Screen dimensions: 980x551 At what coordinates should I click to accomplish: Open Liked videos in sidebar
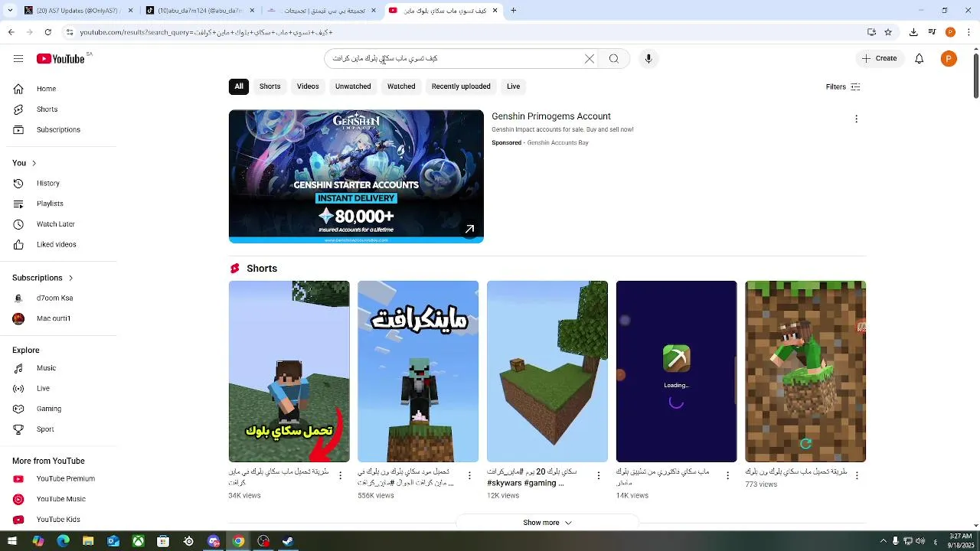click(58, 245)
